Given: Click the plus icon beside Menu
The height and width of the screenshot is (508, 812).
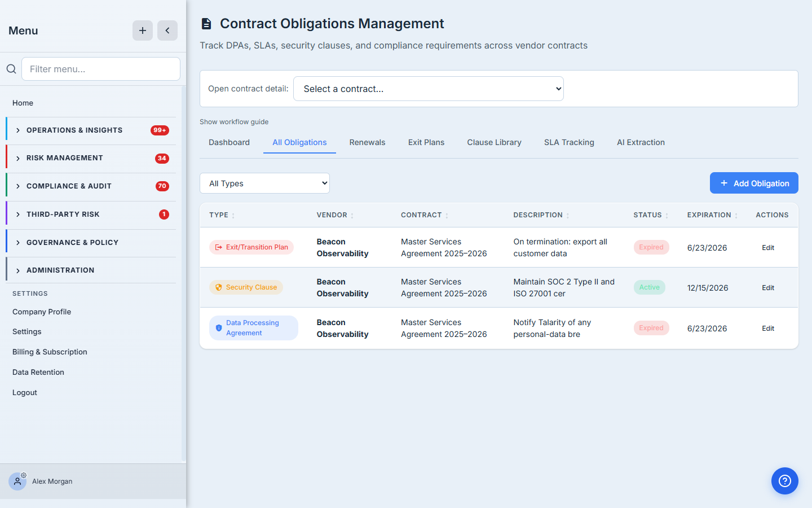Looking at the screenshot, I should pos(143,30).
